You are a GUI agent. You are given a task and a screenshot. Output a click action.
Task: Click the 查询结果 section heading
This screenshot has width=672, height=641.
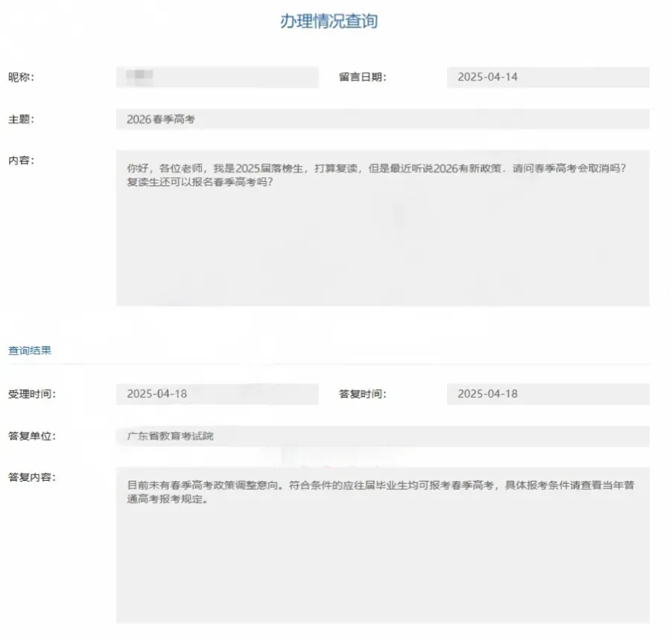coord(30,350)
